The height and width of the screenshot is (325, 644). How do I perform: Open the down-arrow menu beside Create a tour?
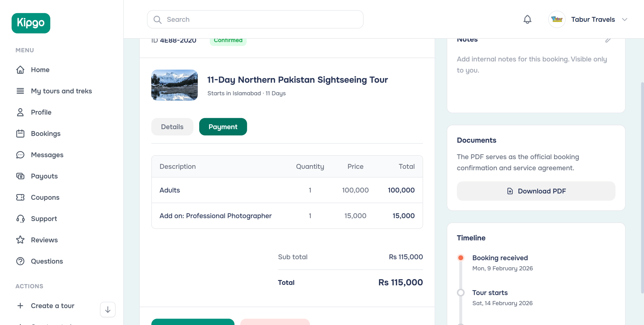(107, 309)
